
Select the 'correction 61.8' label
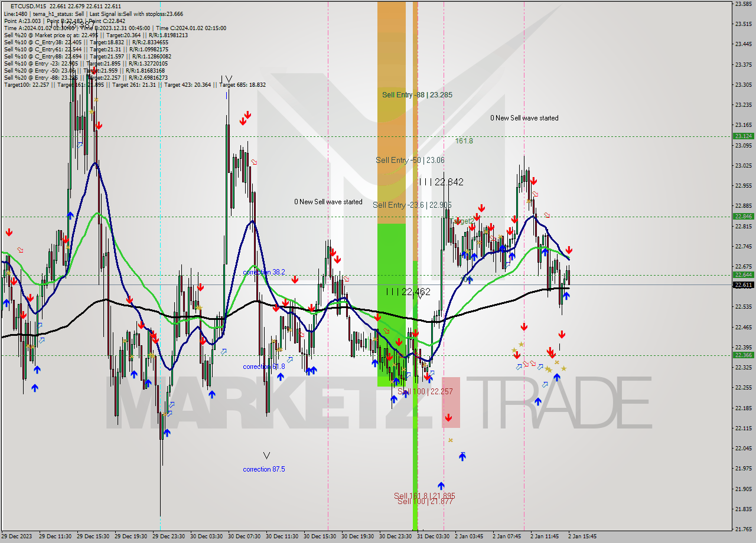pos(264,367)
